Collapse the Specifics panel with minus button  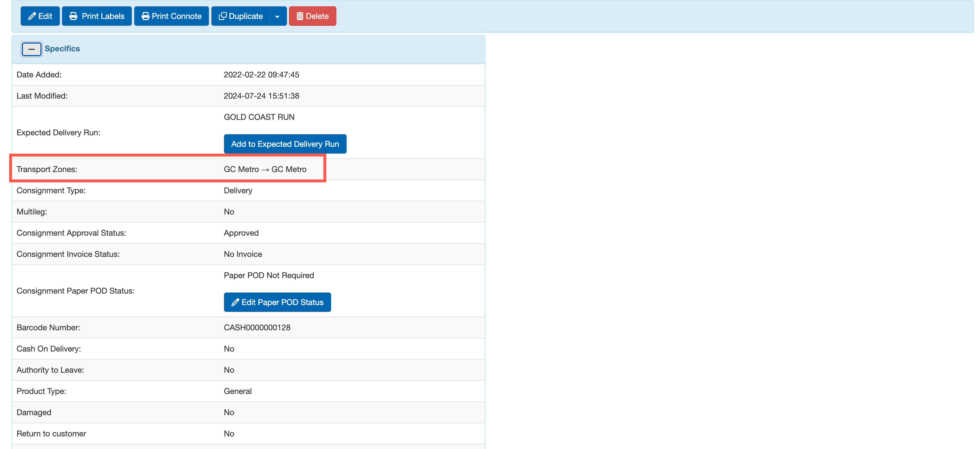tap(32, 49)
